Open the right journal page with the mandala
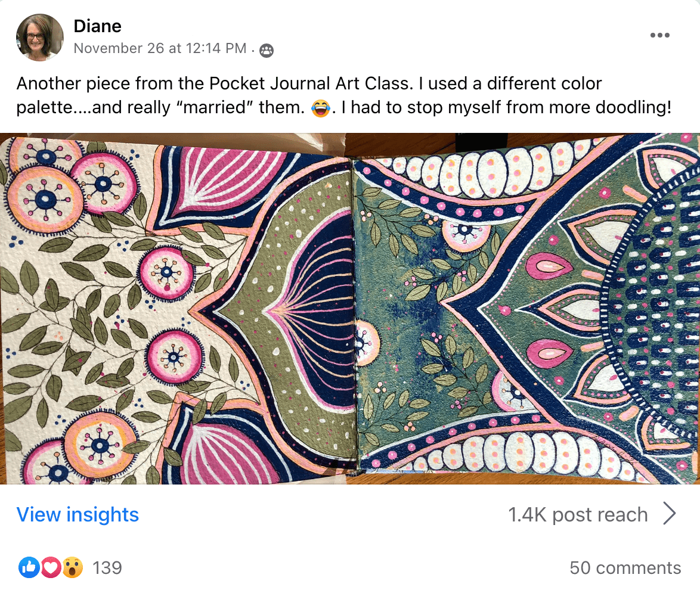700x590 pixels. point(525,310)
